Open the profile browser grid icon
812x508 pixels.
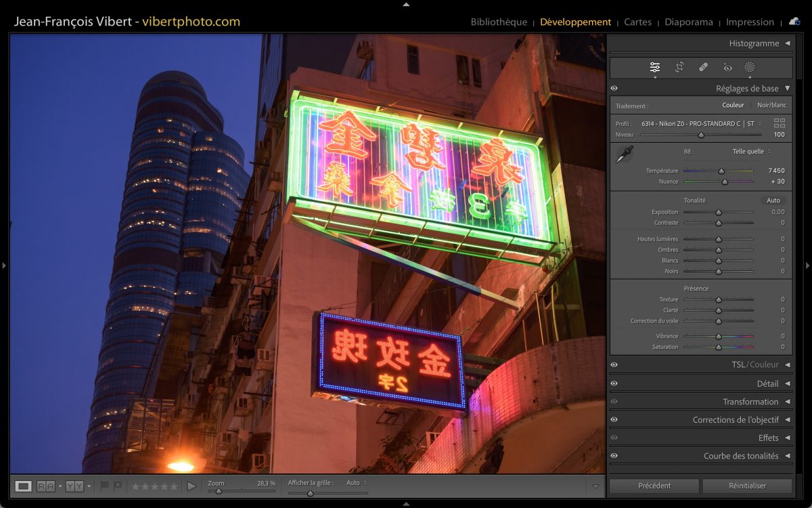[x=780, y=123]
